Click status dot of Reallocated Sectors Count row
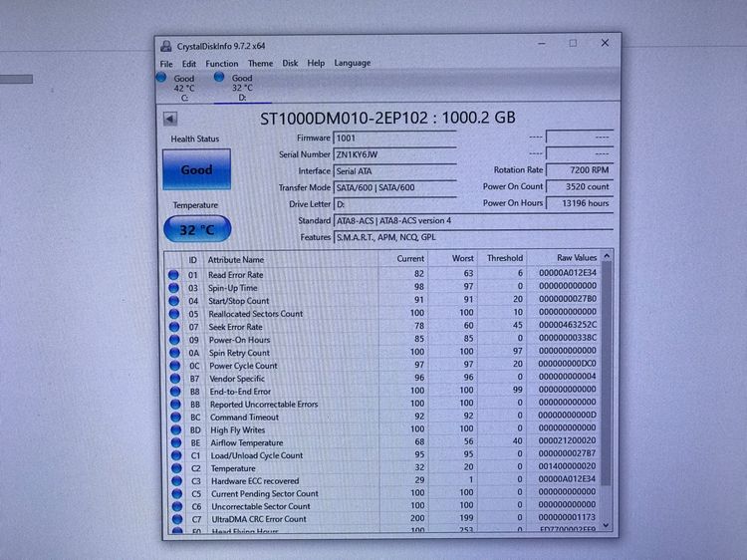This screenshot has width=747, height=560. (x=174, y=314)
